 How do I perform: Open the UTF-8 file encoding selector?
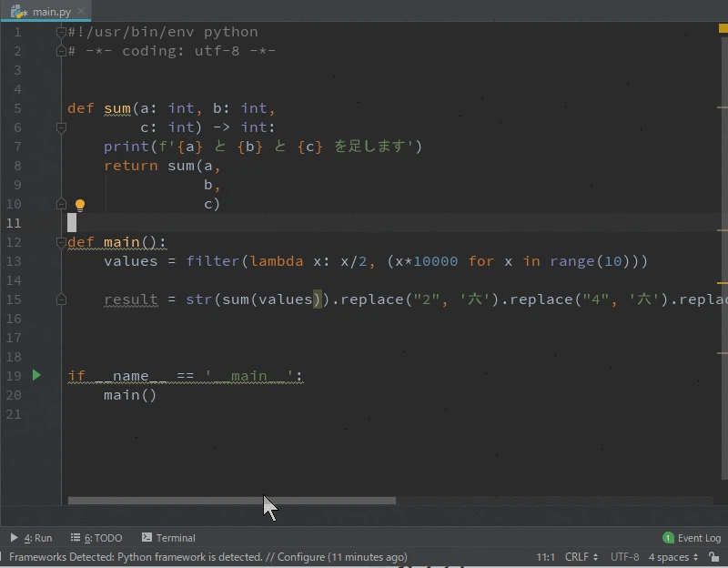624,557
